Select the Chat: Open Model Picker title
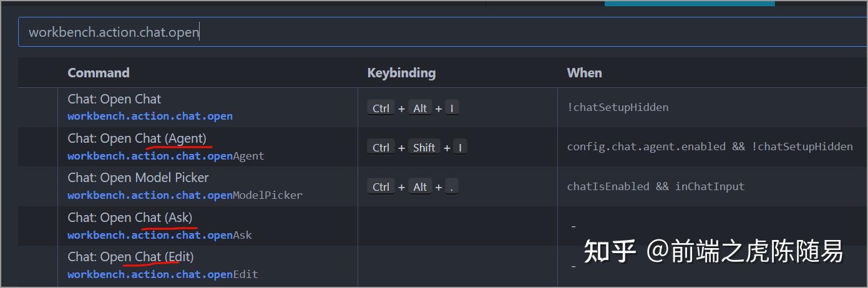 (x=138, y=178)
